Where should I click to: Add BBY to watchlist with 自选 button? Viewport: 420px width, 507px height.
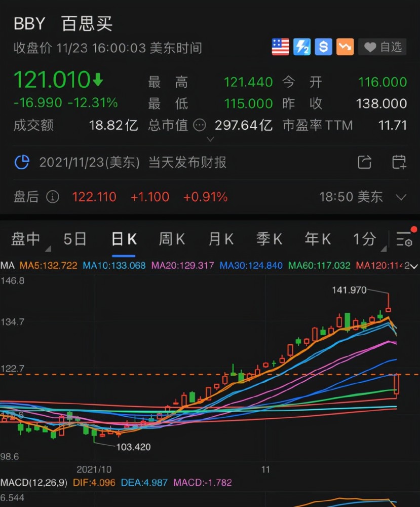(383, 47)
